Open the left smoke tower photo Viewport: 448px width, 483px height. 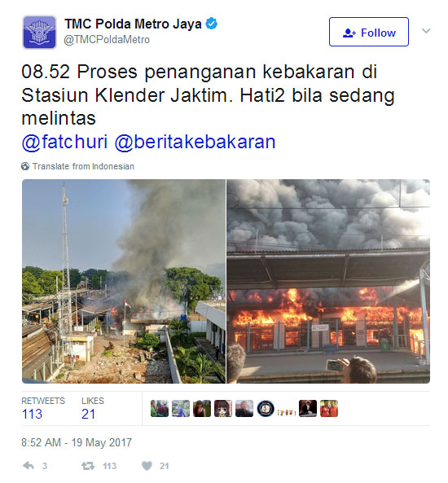124,281
